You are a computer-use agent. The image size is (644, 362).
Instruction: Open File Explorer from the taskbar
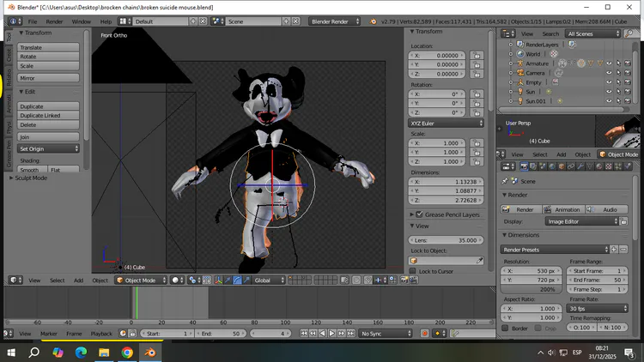[x=104, y=353]
